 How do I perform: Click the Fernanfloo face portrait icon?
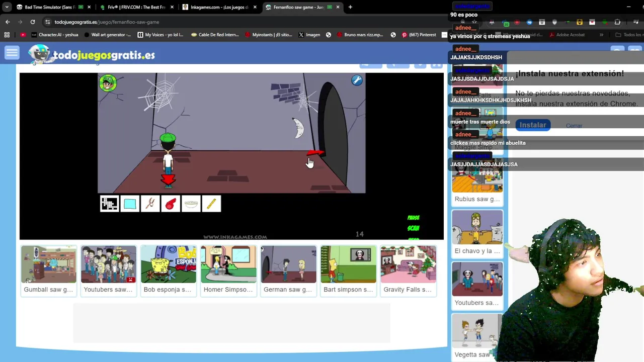click(x=108, y=83)
